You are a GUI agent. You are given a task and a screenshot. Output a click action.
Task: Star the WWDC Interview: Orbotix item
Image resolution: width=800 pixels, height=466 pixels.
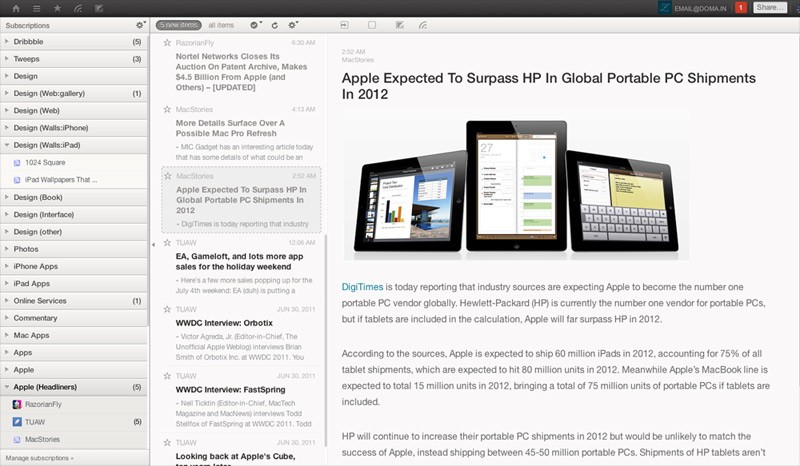coord(167,309)
